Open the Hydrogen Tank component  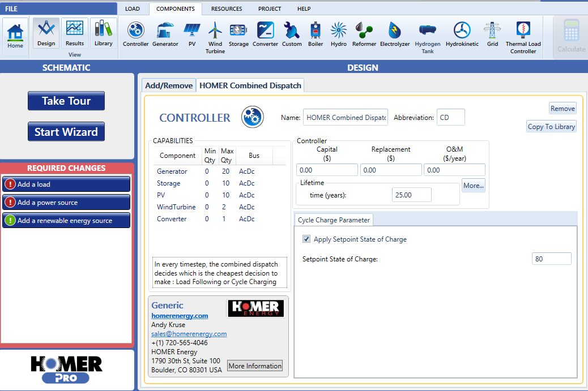pyautogui.click(x=427, y=32)
